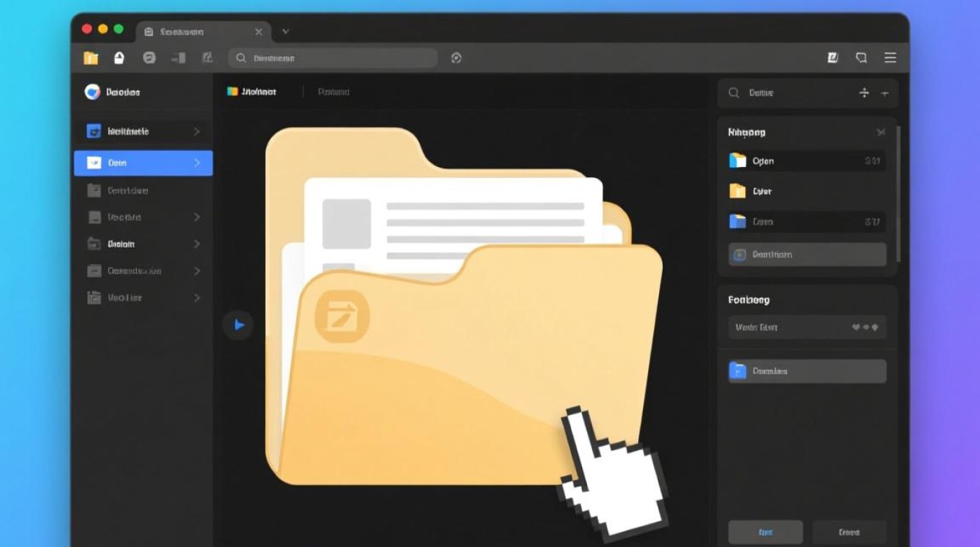
Task: Expand the first sidebar item's chevron
Action: point(197,132)
